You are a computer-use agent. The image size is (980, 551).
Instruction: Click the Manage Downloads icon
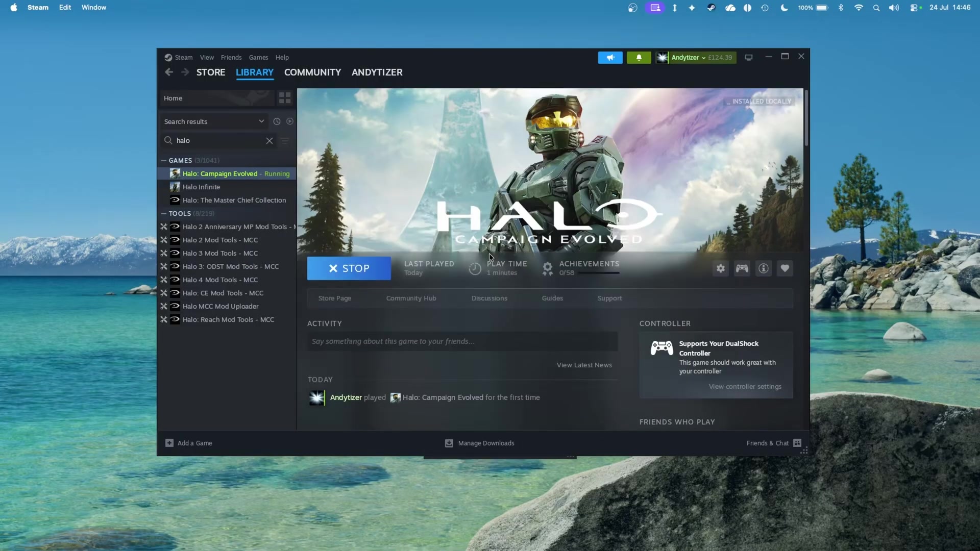(x=449, y=443)
